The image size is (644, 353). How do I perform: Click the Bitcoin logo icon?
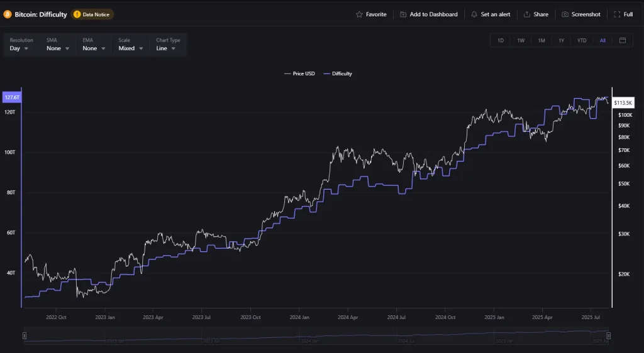tap(8, 14)
